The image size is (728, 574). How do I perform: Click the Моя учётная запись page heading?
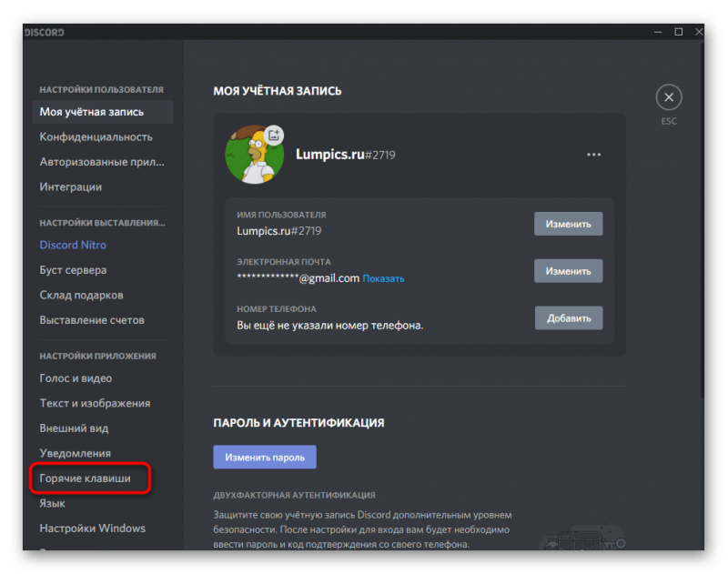pos(278,91)
